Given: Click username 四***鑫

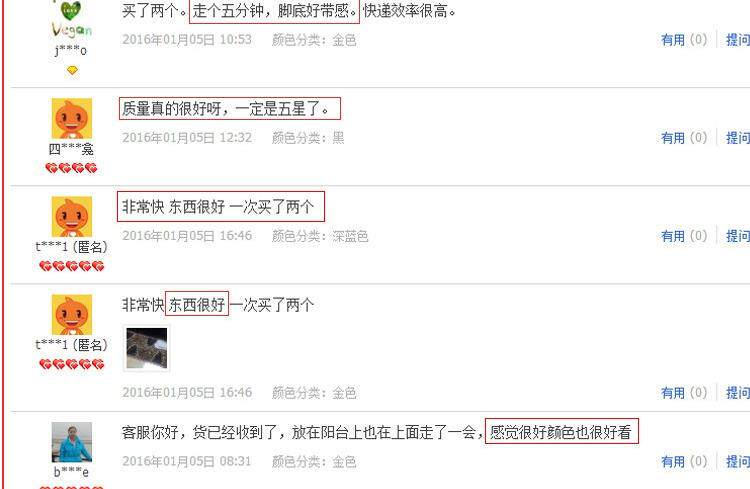Looking at the screenshot, I should pyautogui.click(x=71, y=150).
